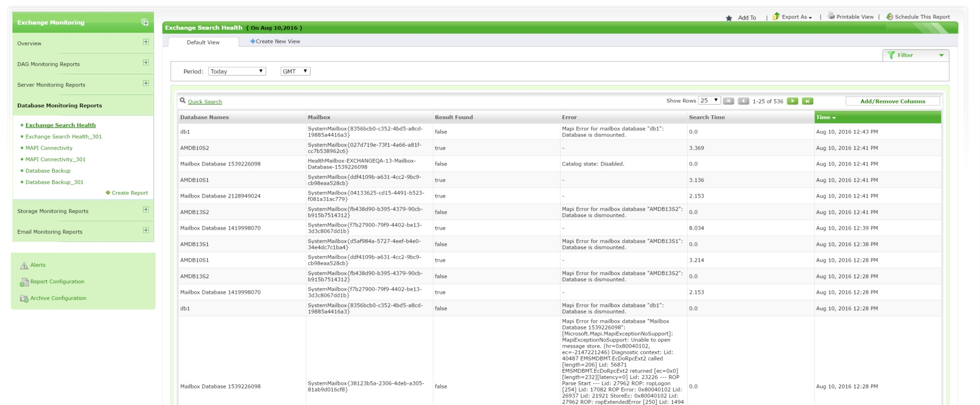Open the GMT timezone dropdown
This screenshot has width=980, height=405.
click(x=295, y=71)
